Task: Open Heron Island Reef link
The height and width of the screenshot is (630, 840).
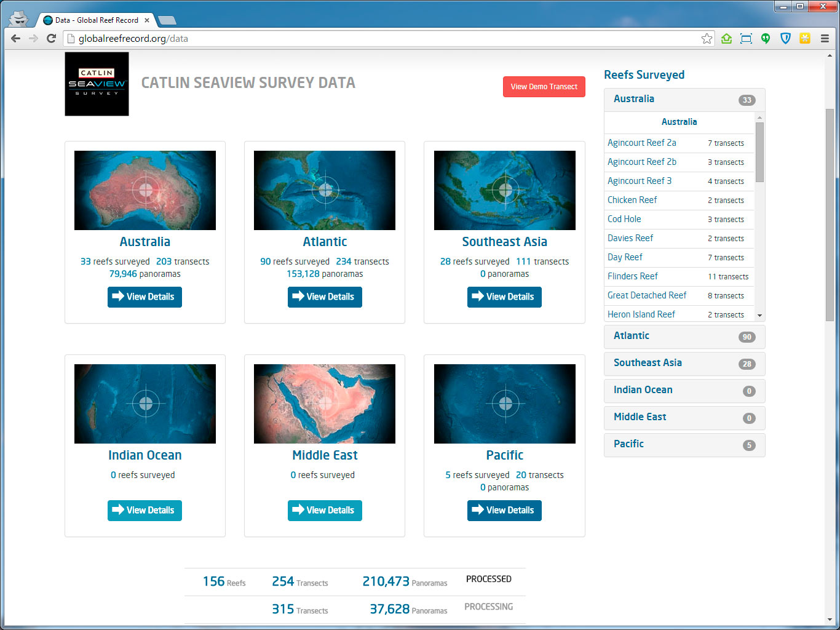Action: click(641, 314)
